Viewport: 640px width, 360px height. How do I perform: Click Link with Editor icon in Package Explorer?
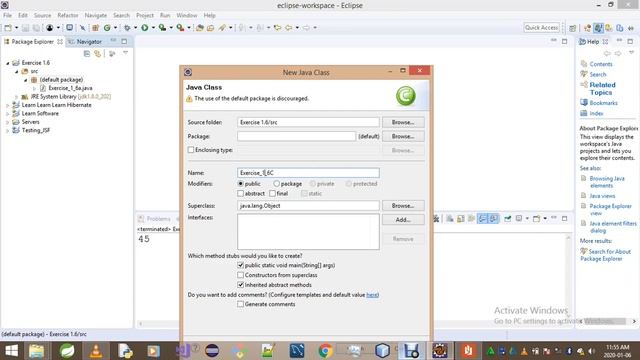pos(98,53)
